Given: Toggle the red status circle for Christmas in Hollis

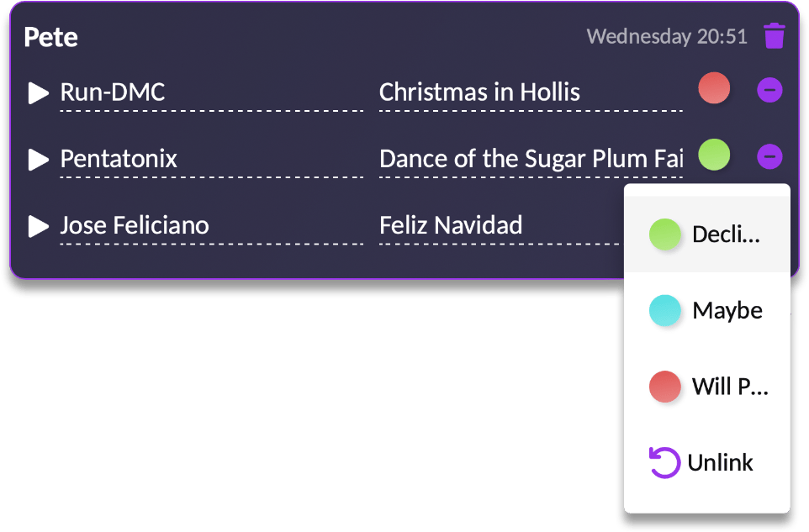Looking at the screenshot, I should click(714, 87).
